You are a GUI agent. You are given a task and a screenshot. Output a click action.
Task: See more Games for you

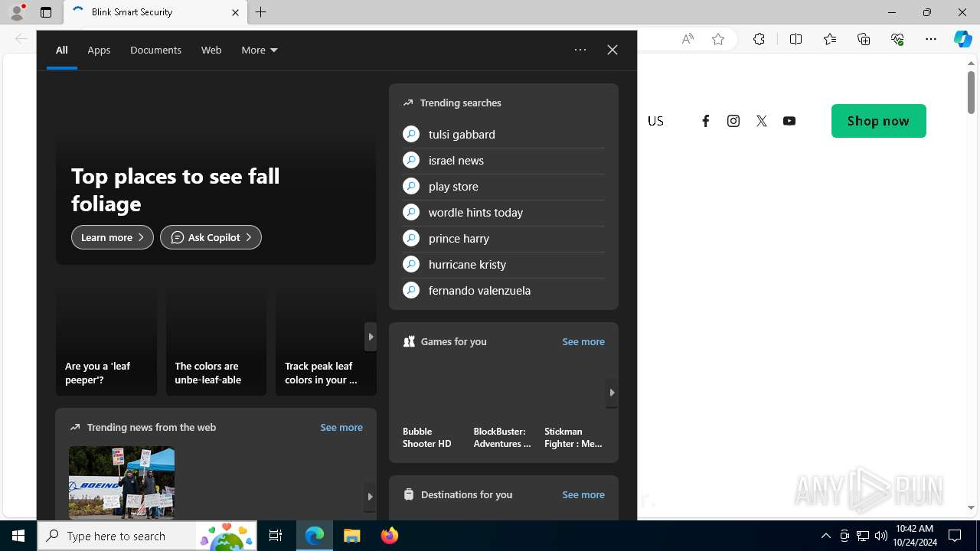[x=583, y=341]
